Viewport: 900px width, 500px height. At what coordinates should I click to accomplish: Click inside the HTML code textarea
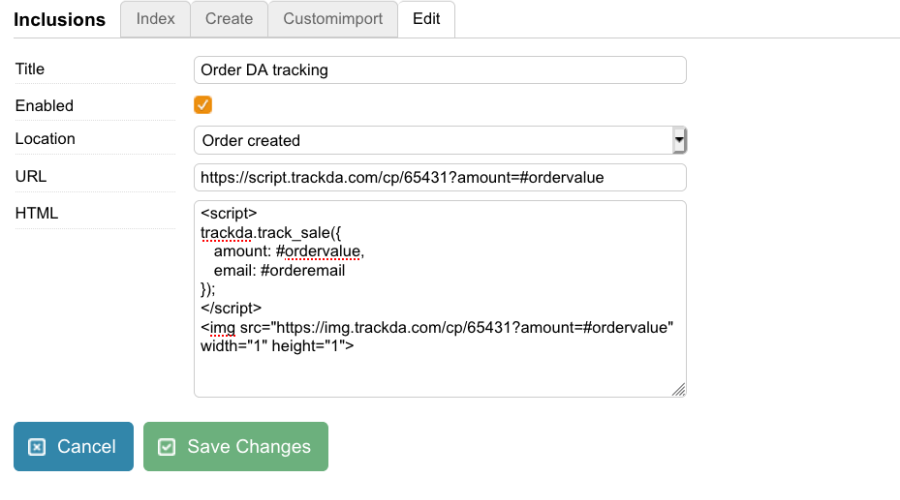[x=440, y=299]
